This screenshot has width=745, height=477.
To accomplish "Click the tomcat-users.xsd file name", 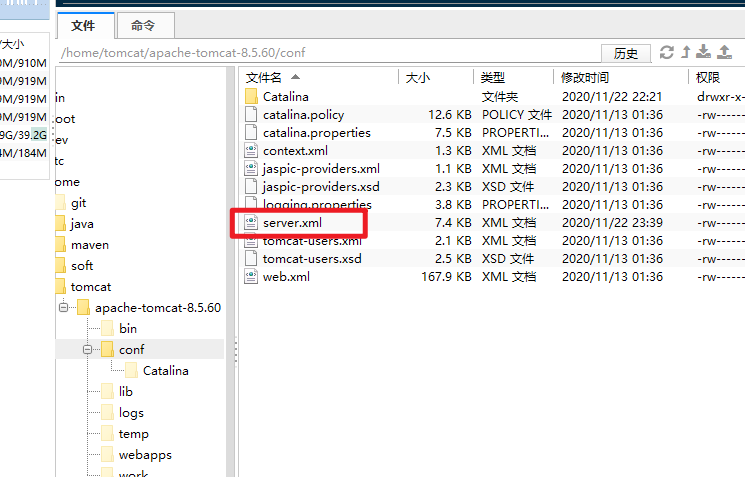I will (x=312, y=259).
